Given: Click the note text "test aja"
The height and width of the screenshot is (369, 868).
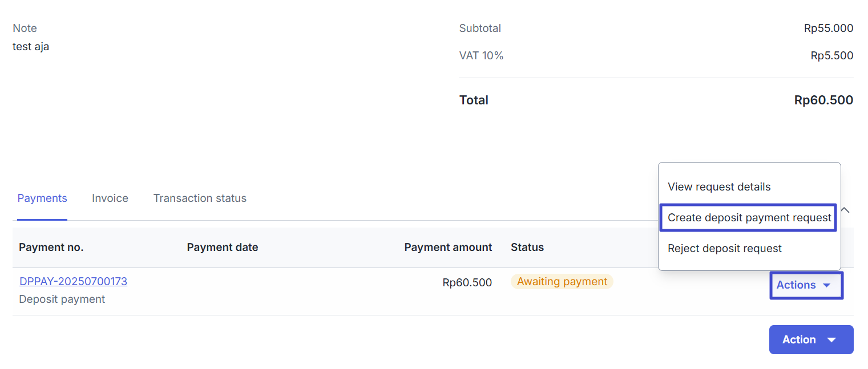Looking at the screenshot, I should point(31,47).
